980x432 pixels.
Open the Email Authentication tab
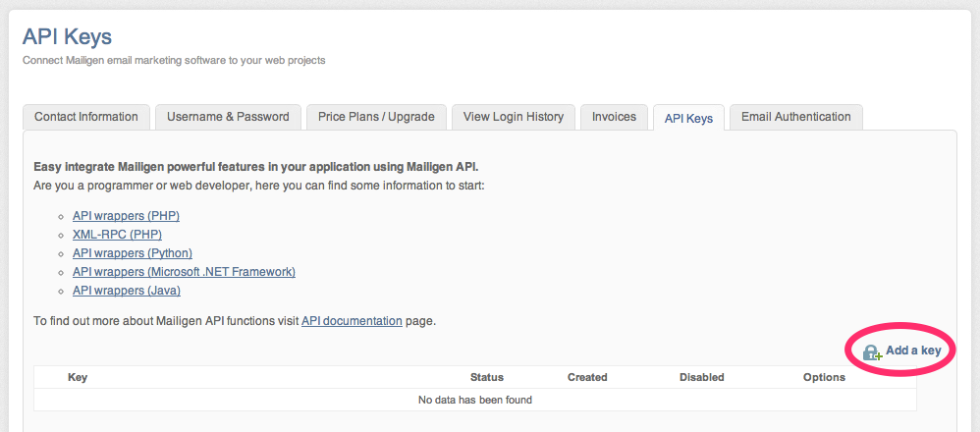[796, 117]
